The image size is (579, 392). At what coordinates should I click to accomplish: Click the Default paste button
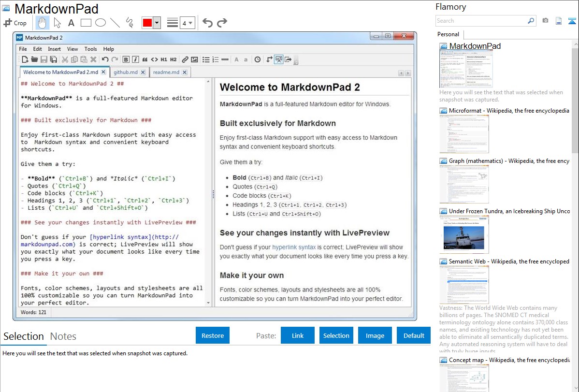point(414,335)
